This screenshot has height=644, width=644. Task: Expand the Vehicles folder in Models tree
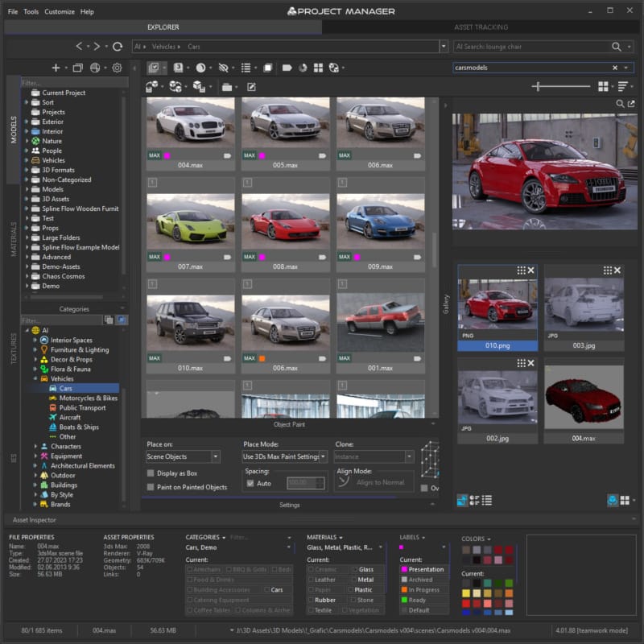tap(27, 160)
